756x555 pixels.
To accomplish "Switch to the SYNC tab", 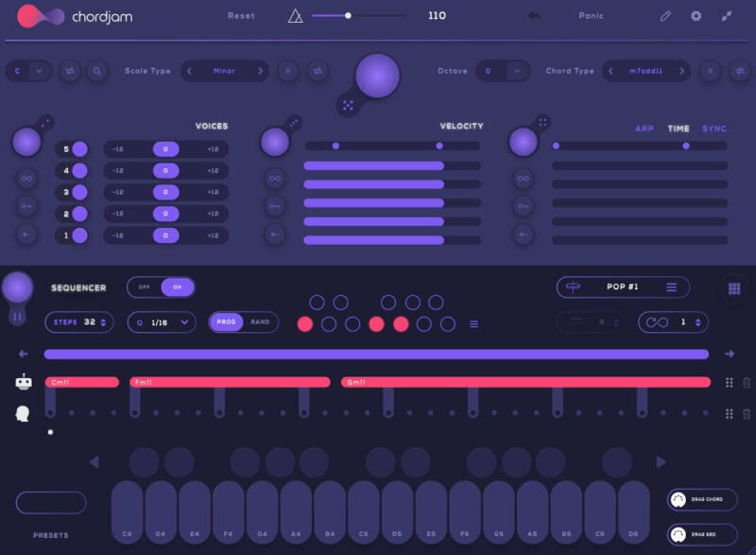I will pyautogui.click(x=714, y=129).
